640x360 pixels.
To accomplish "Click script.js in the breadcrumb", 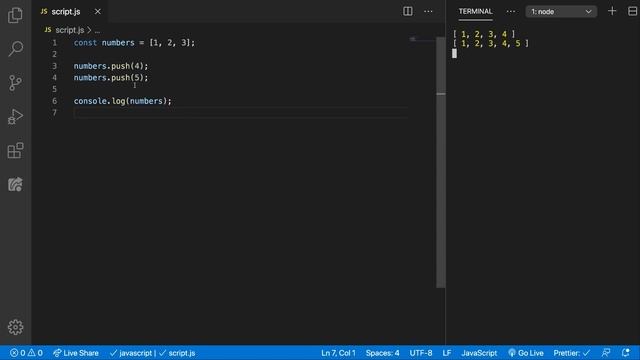I will point(69,30).
